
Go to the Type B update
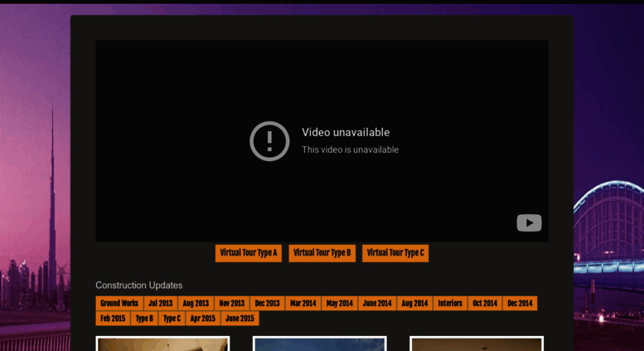point(144,319)
